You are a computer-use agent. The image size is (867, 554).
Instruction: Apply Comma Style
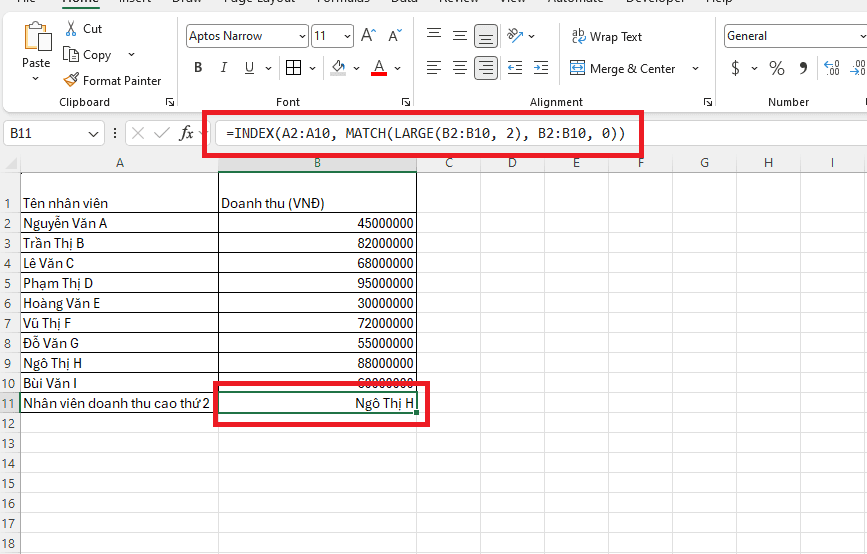[x=803, y=68]
